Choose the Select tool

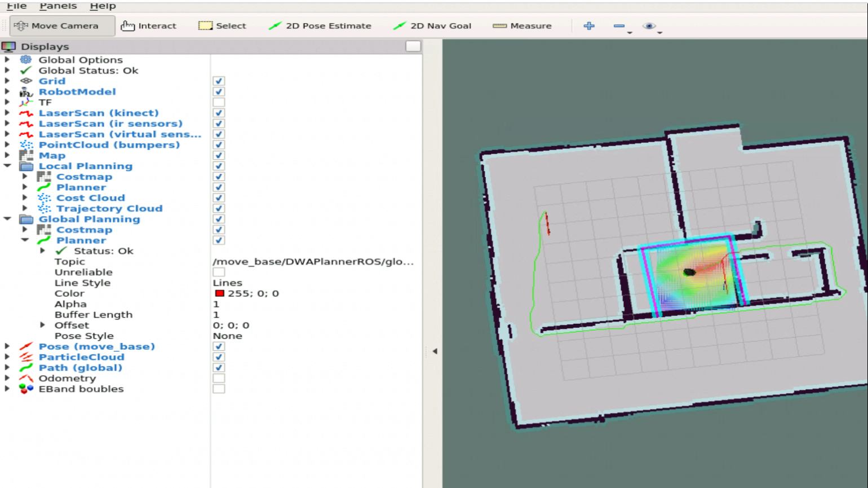coord(223,26)
